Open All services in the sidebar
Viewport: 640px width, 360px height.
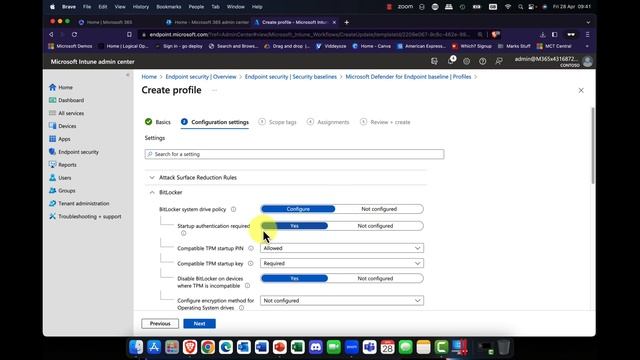pyautogui.click(x=66, y=113)
